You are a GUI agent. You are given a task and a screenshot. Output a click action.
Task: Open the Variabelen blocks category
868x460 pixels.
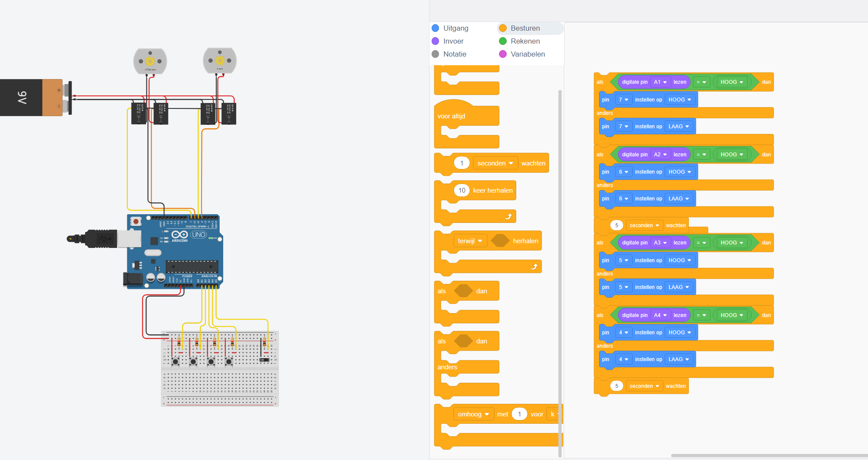tap(527, 54)
